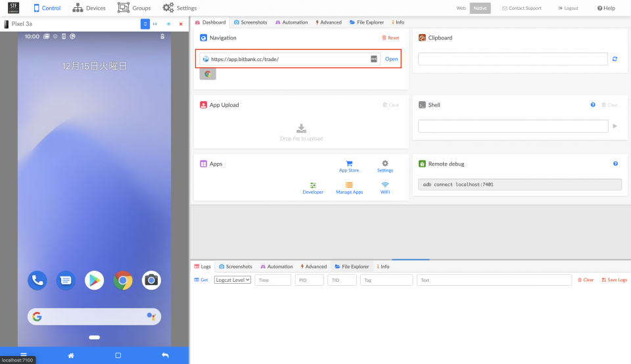Open URL history dropdown in navigation box
This screenshot has width=631, height=364.
pos(374,59)
